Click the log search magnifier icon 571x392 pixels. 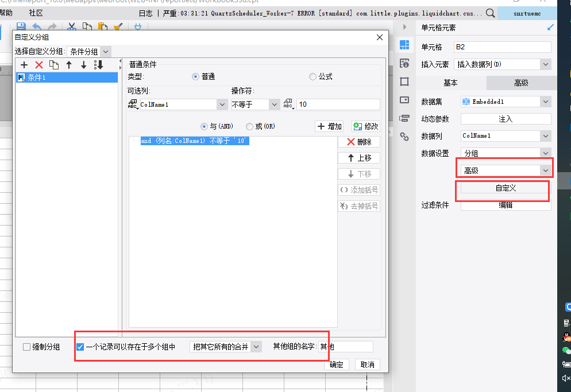pos(490,13)
